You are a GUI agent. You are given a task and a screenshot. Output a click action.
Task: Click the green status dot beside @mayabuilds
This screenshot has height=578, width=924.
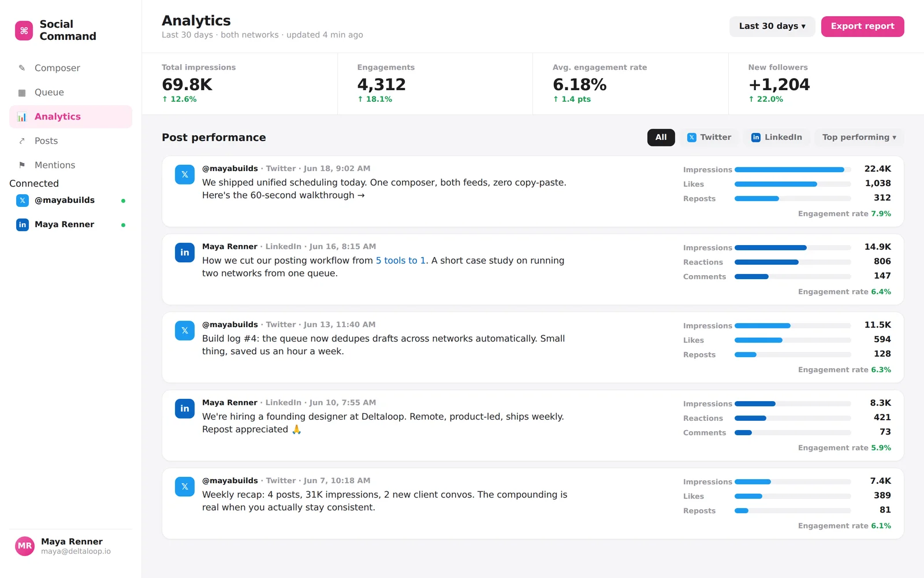pyautogui.click(x=123, y=201)
